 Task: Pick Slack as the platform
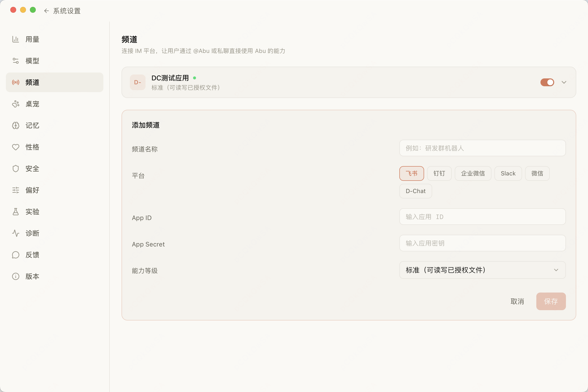[508, 173]
